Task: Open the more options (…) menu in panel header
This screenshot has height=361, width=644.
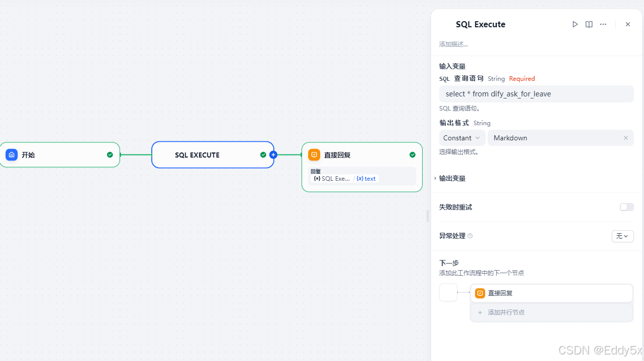Action: coord(603,24)
